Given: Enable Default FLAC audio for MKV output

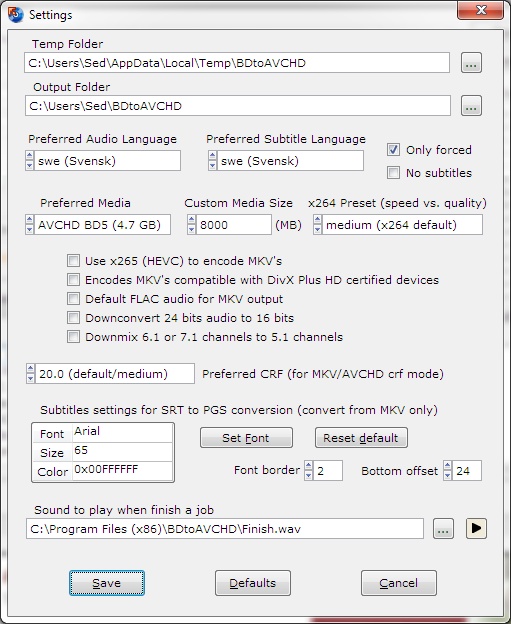Looking at the screenshot, I should click(x=73, y=299).
